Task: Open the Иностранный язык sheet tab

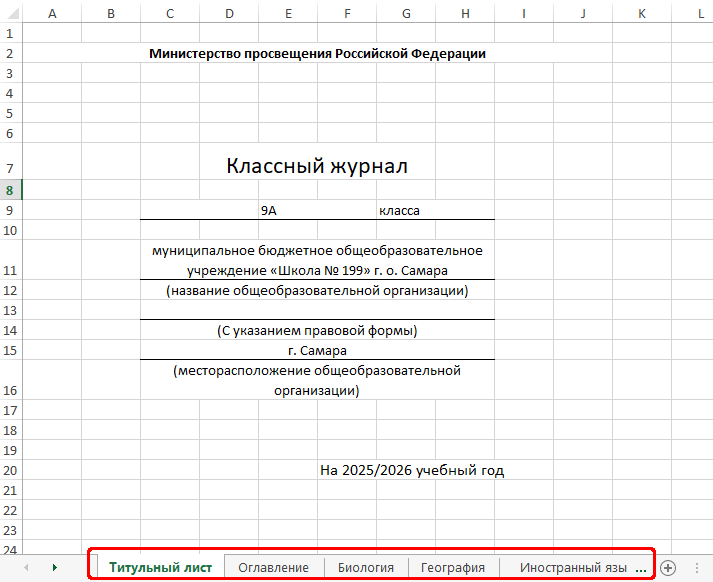Action: click(572, 567)
